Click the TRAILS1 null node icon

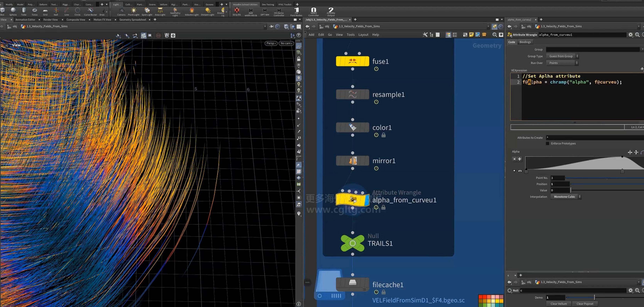point(352,243)
